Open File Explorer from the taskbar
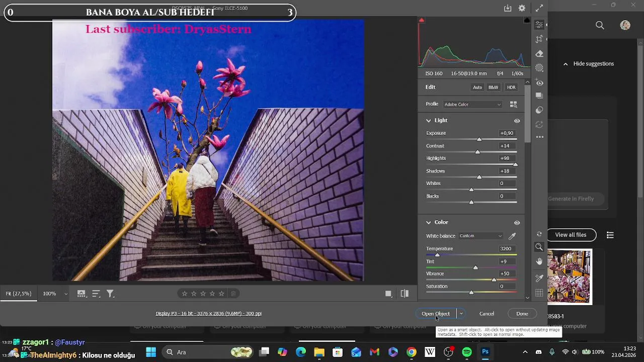The height and width of the screenshot is (362, 644). click(319, 352)
